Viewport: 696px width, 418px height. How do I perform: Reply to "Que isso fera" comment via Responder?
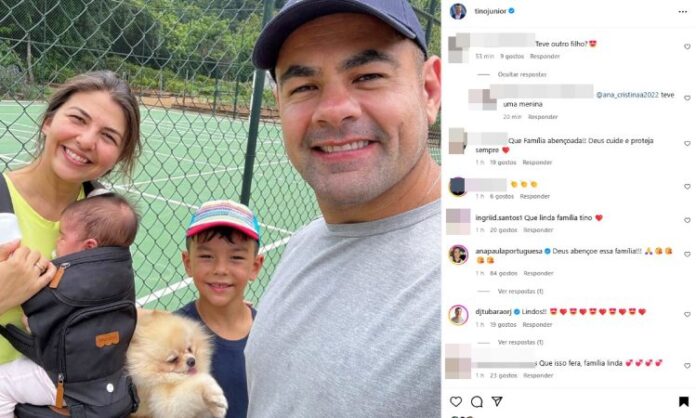538,376
